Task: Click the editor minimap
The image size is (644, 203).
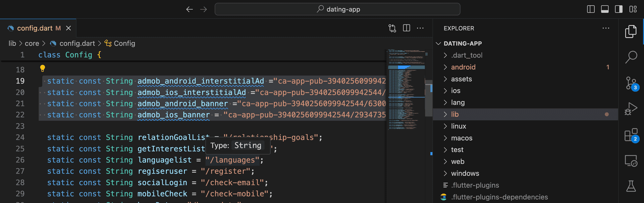Action: pyautogui.click(x=406, y=90)
